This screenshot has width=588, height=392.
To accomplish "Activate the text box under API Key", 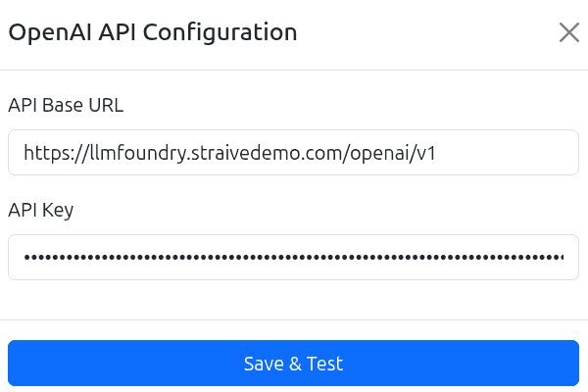I will coord(293,258).
